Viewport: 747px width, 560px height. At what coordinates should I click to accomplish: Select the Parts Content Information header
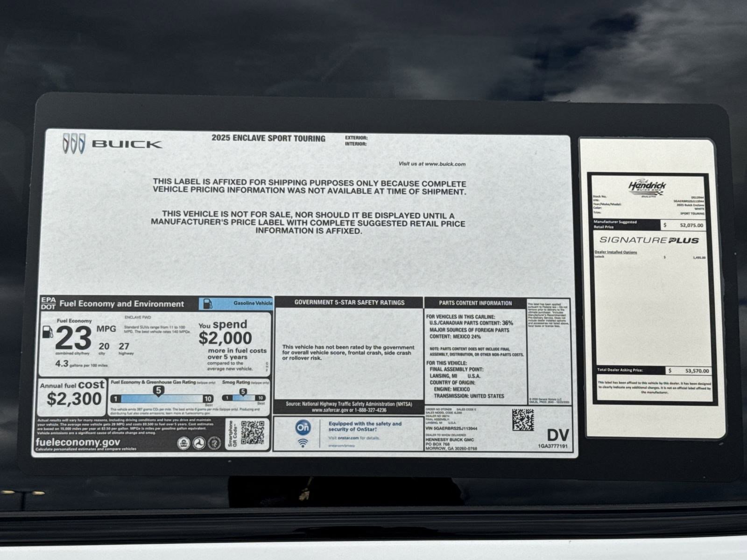click(475, 303)
